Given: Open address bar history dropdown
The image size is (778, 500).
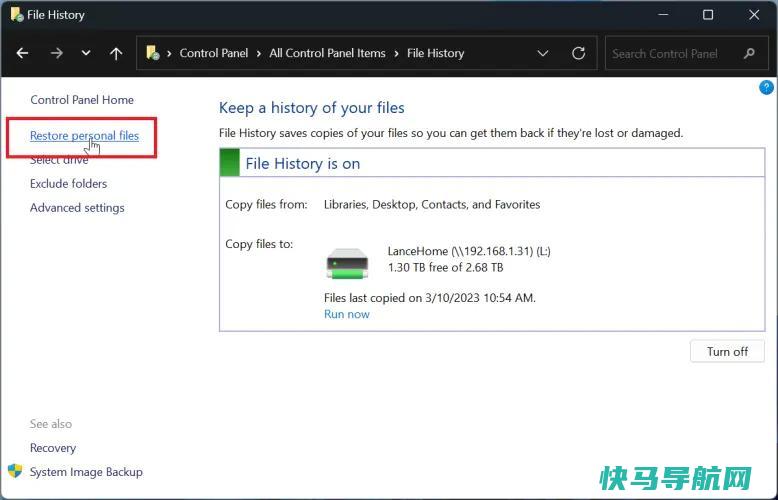Looking at the screenshot, I should tap(543, 53).
